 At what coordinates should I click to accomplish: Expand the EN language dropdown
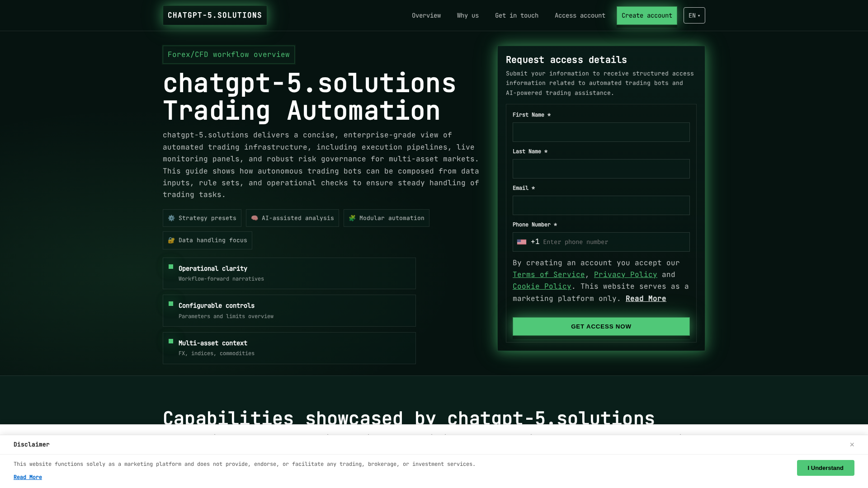tap(694, 15)
